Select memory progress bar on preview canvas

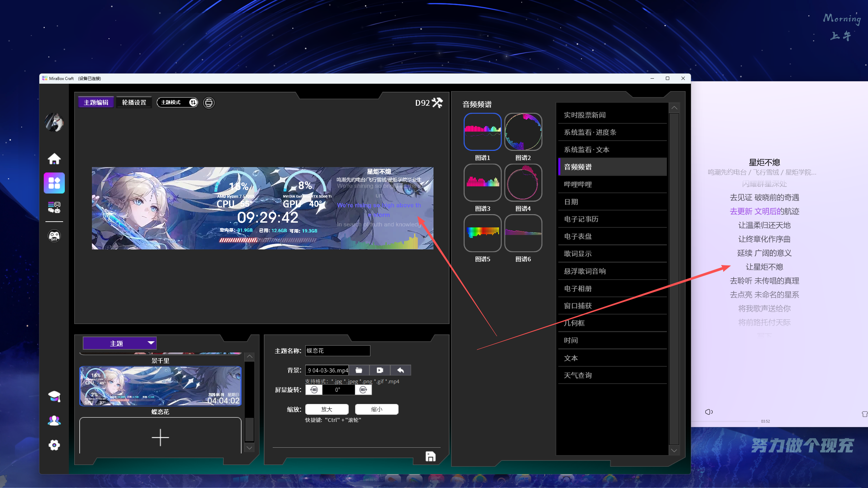[x=268, y=240]
